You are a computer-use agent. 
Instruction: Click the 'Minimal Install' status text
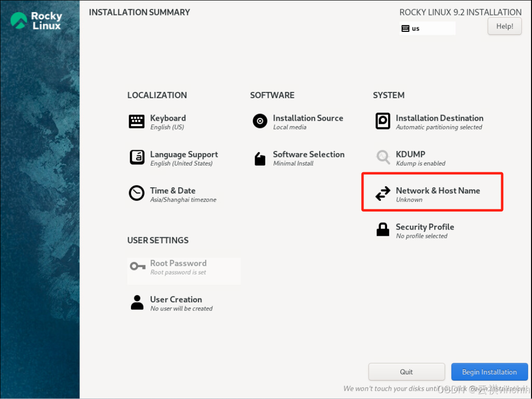293,164
